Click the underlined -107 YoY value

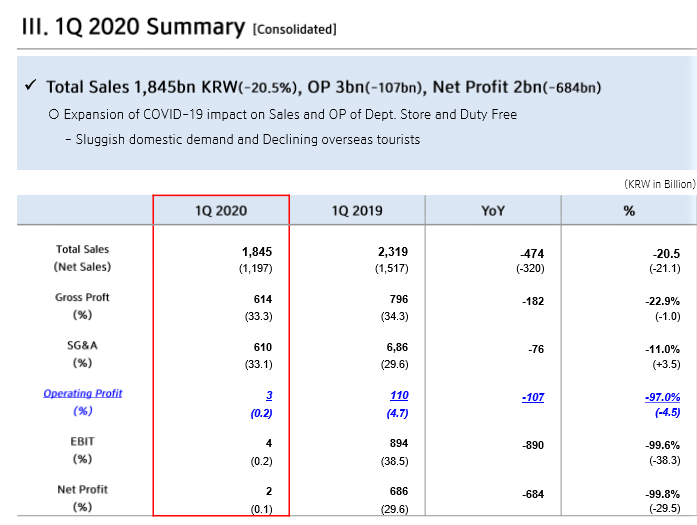(533, 396)
